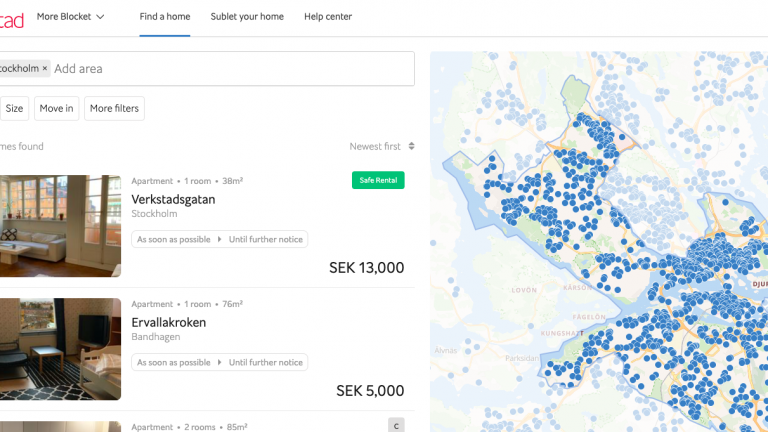Open More filters options

click(114, 108)
